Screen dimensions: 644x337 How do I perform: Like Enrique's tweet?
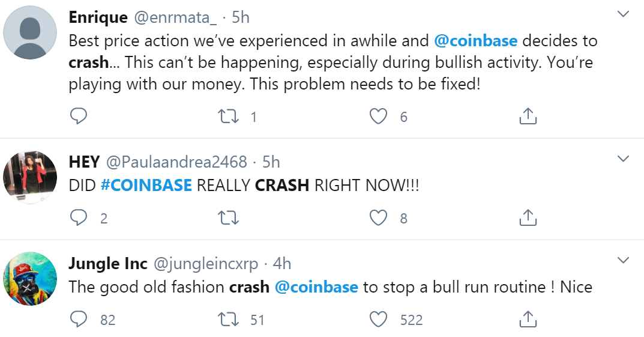tap(378, 116)
